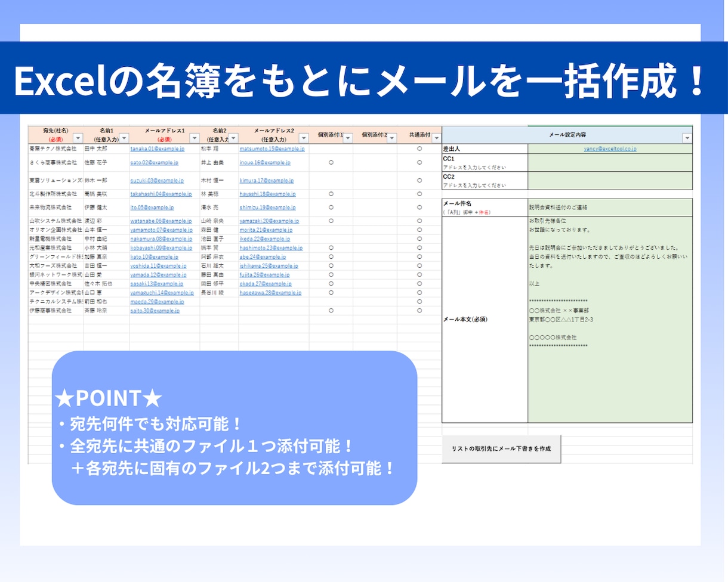
Task: Open the suzuki.03@example.jp email link
Action: point(157,180)
